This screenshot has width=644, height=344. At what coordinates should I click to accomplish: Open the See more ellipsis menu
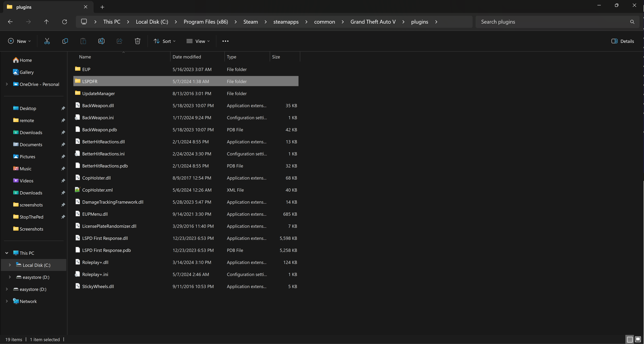point(225,41)
